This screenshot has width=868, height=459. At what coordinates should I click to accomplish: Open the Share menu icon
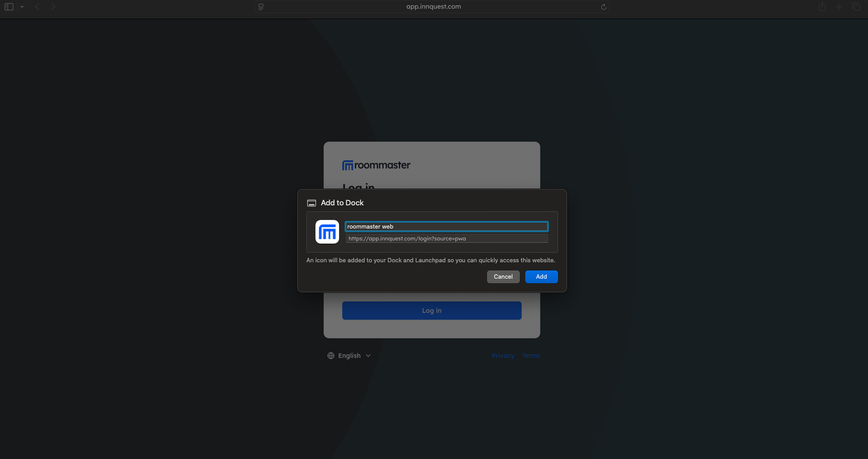(x=822, y=6)
